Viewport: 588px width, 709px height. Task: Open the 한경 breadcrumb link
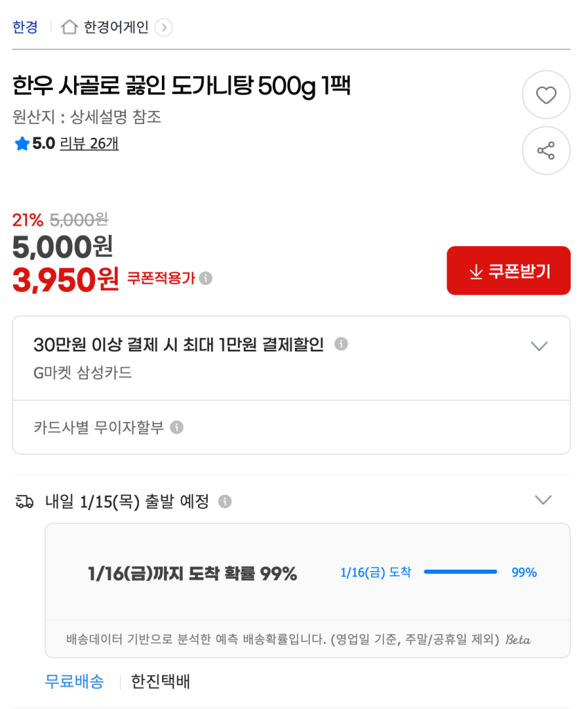coord(25,27)
